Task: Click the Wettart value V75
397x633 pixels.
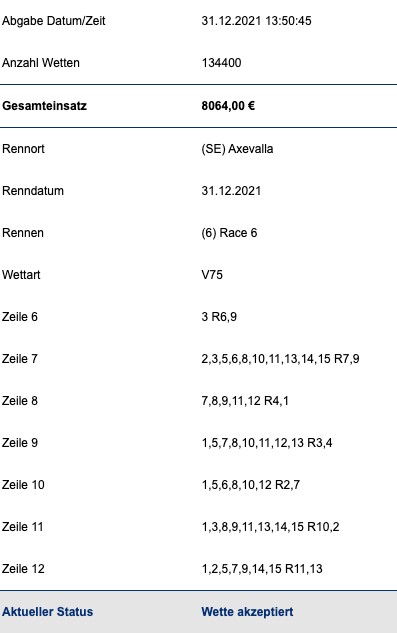Action: pos(212,275)
